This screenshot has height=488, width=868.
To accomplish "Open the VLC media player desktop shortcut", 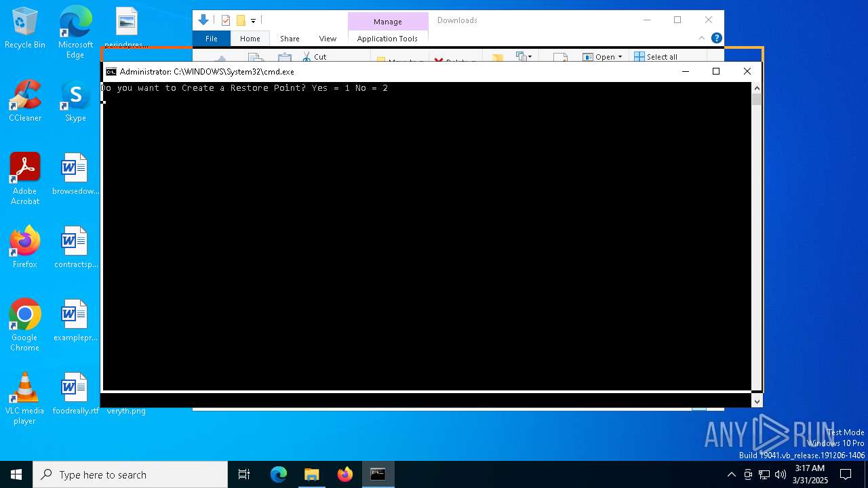I will click(25, 399).
